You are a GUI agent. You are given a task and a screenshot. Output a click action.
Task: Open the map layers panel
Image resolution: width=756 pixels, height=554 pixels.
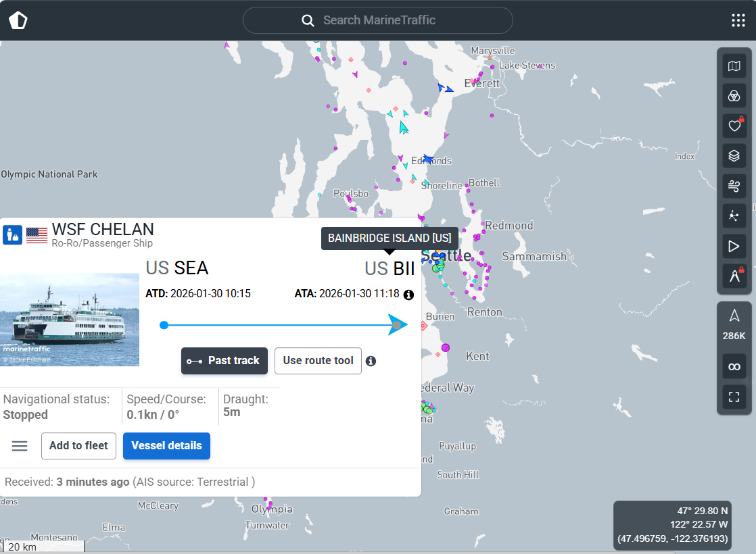coord(734,156)
